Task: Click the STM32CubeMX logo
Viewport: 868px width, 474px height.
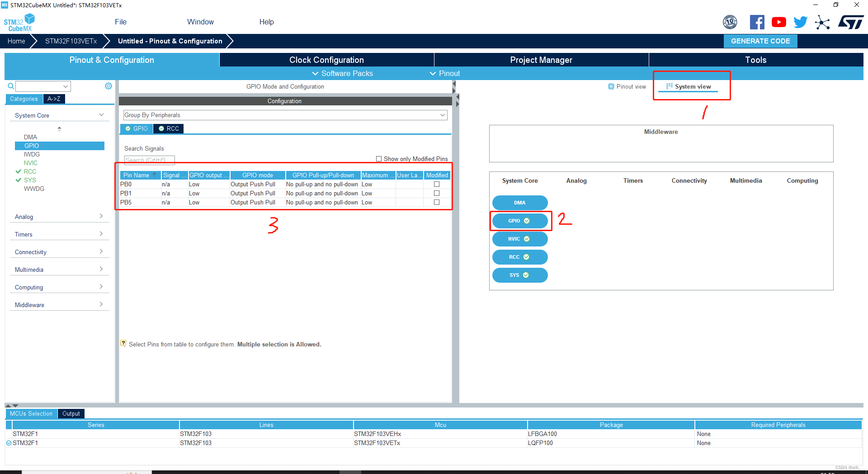Action: (19, 22)
